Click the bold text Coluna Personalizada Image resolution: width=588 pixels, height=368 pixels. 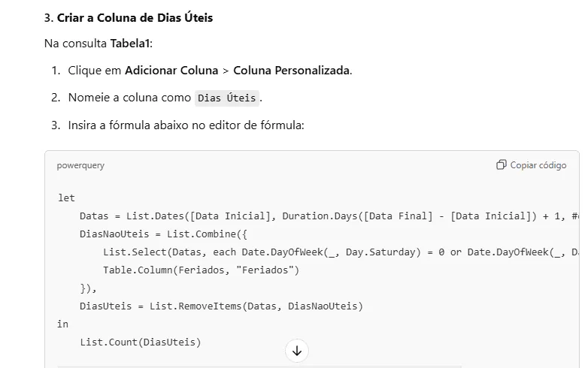point(292,71)
